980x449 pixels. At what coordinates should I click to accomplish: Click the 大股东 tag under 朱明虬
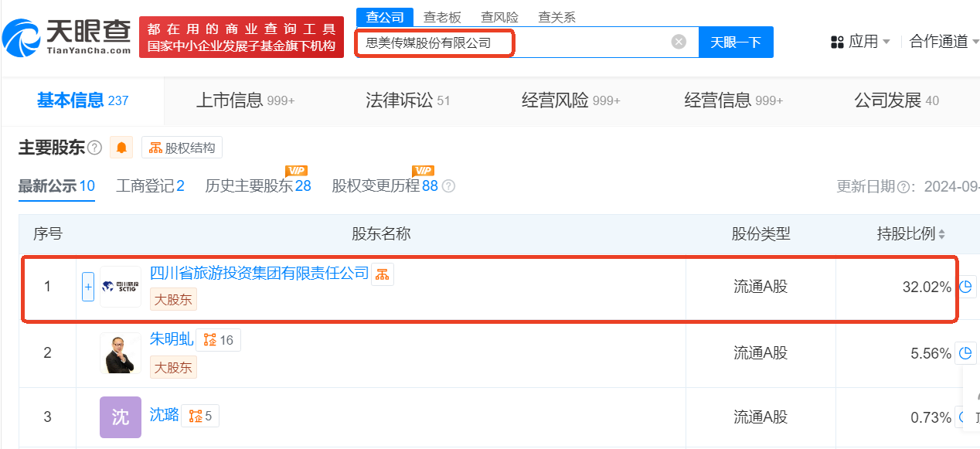[173, 368]
